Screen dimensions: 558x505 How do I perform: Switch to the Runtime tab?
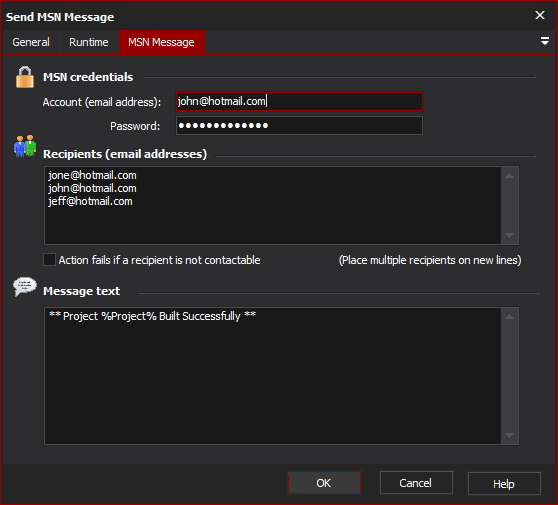(x=89, y=42)
